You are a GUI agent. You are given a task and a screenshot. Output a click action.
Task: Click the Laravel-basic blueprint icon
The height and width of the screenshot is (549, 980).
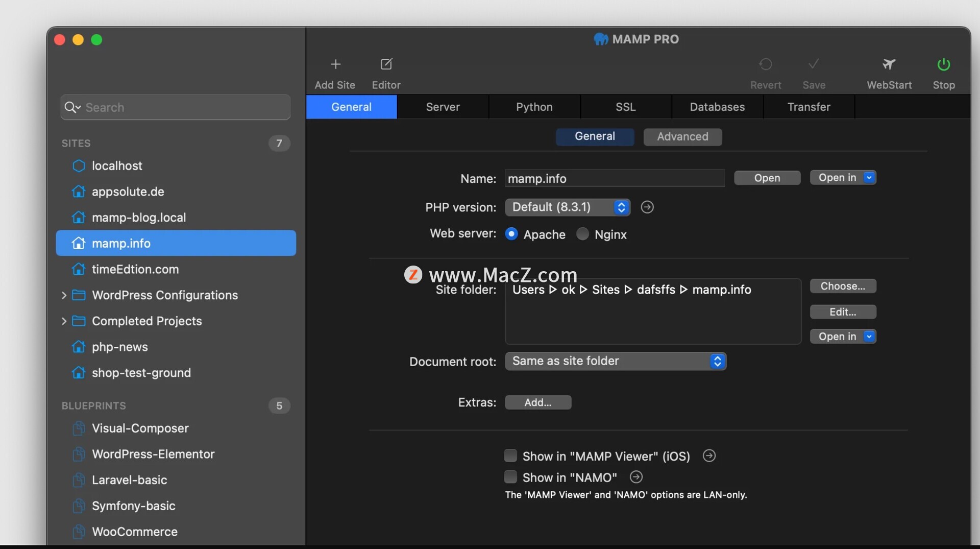click(79, 480)
